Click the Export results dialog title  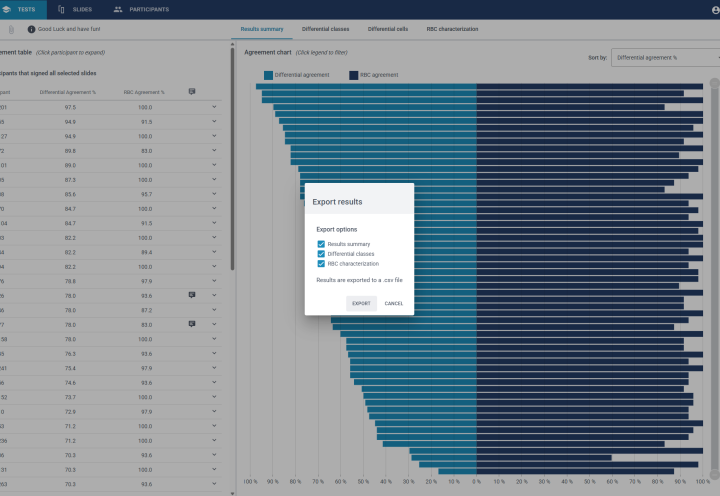338,202
